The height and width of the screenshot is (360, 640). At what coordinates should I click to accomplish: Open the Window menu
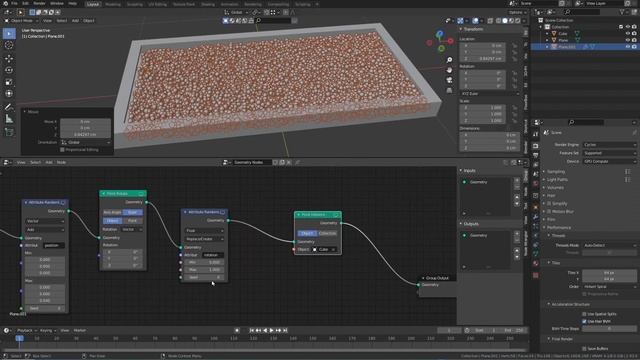pyautogui.click(x=57, y=4)
